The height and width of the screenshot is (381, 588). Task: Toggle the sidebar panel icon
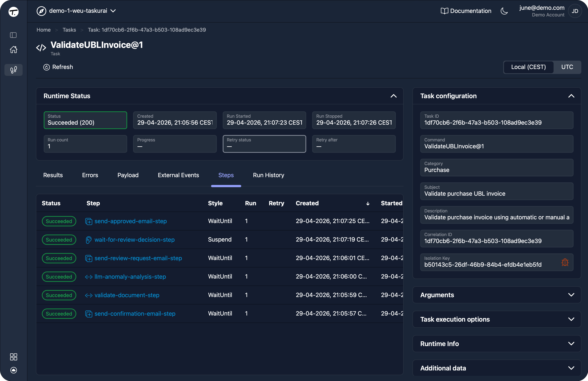(x=13, y=35)
